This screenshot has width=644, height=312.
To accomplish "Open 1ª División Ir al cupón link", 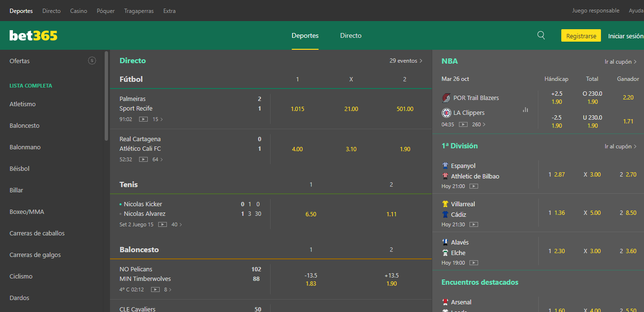I will click(621, 146).
